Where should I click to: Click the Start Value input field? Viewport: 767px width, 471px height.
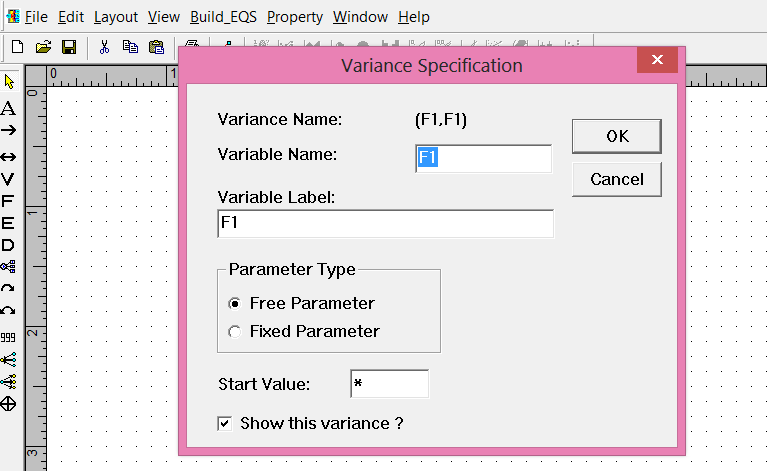pyautogui.click(x=389, y=383)
